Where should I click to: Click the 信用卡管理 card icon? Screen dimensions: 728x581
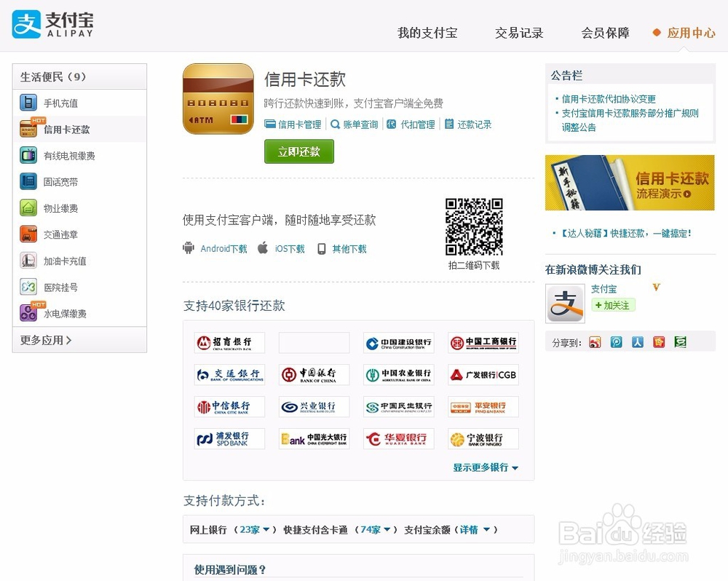[x=270, y=124]
